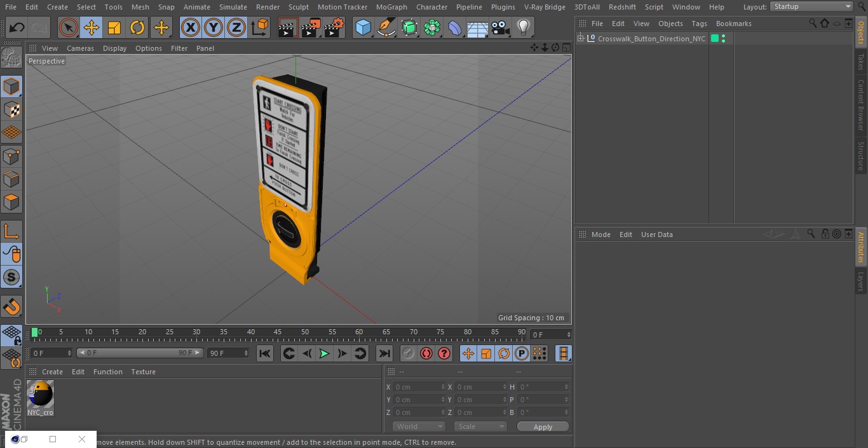Activate the Scale tool

[x=114, y=27]
